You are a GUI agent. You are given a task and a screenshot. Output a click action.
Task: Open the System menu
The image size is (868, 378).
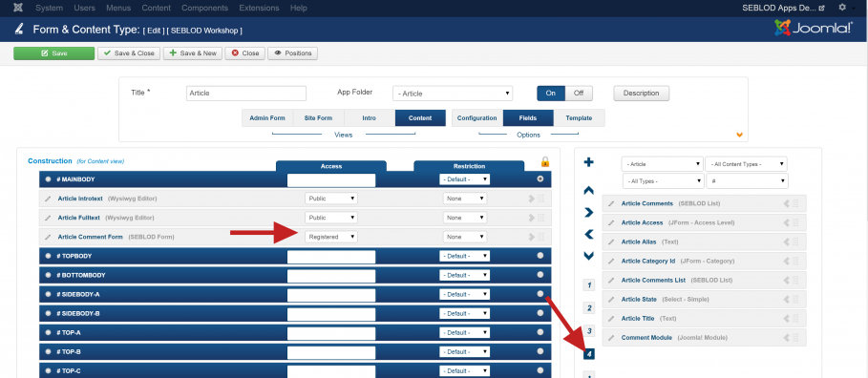click(50, 8)
